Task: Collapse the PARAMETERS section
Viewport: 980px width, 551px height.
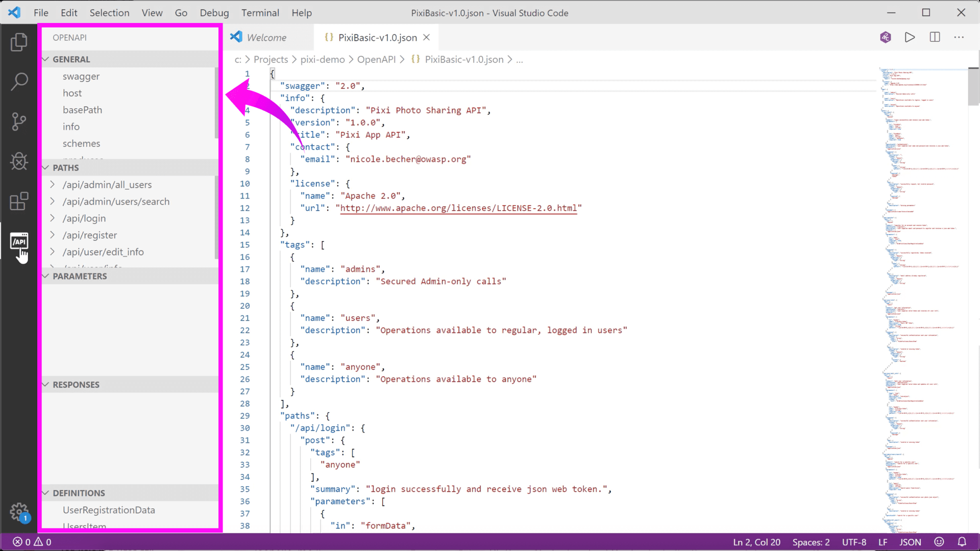Action: [x=130, y=276]
